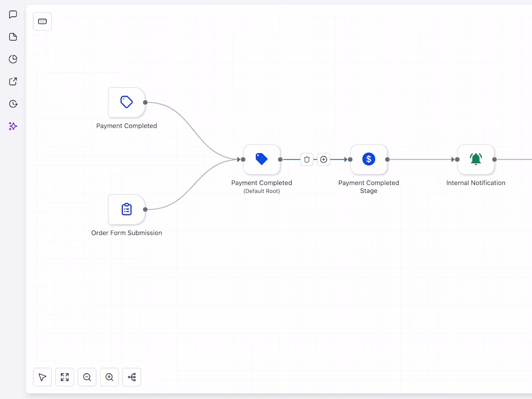Open the history clock icon in sidebar
The height and width of the screenshot is (399, 532).
[13, 103]
